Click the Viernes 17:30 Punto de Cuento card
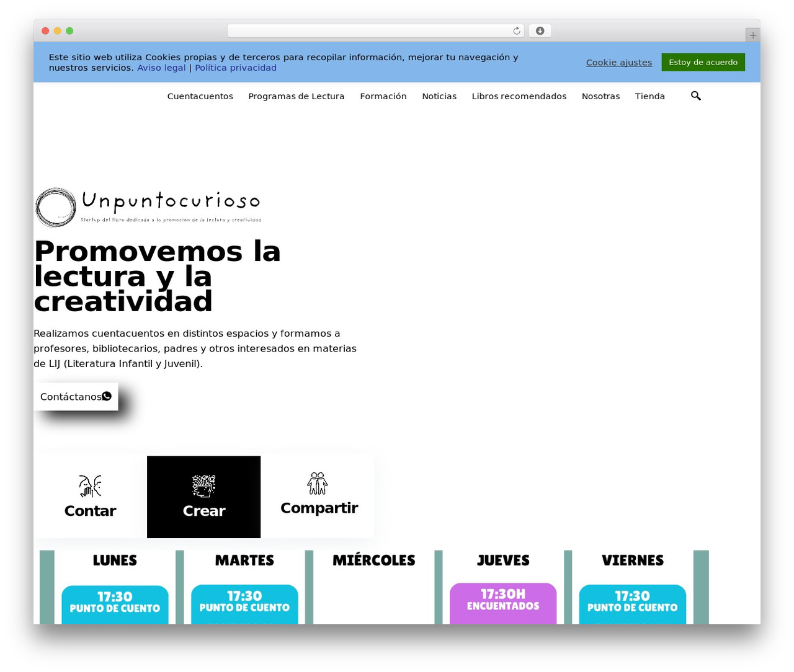 pyautogui.click(x=633, y=604)
